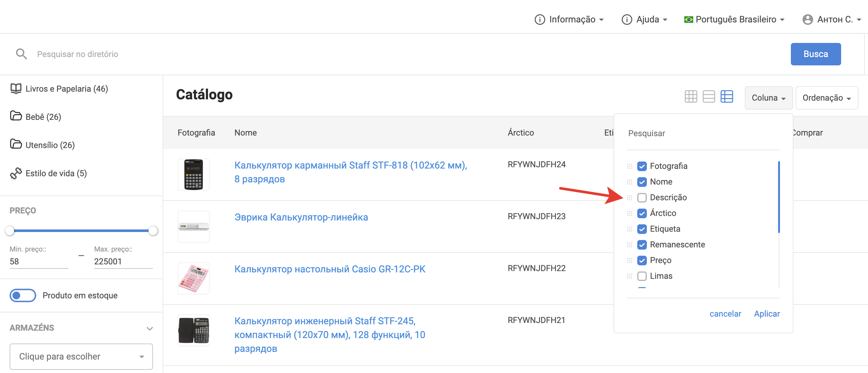The height and width of the screenshot is (373, 868).
Task: Click the Estilo de vida dumbbell icon
Action: [16, 173]
